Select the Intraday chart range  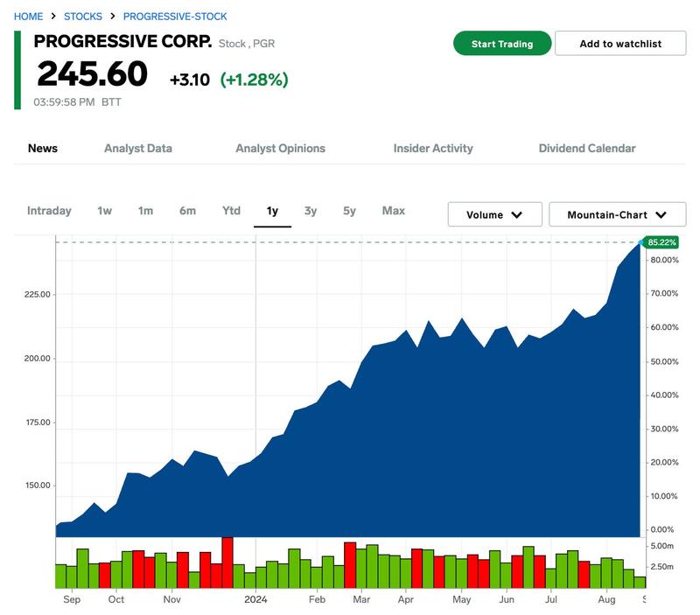pyautogui.click(x=49, y=211)
